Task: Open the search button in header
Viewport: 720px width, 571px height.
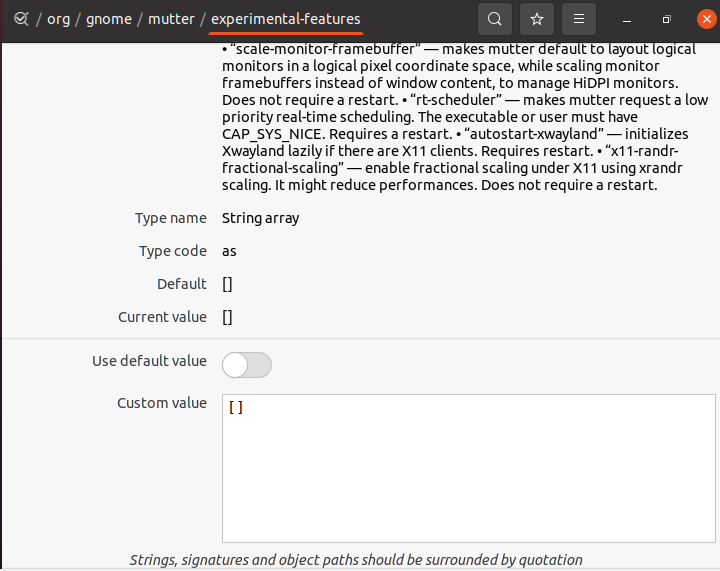Action: (x=495, y=19)
